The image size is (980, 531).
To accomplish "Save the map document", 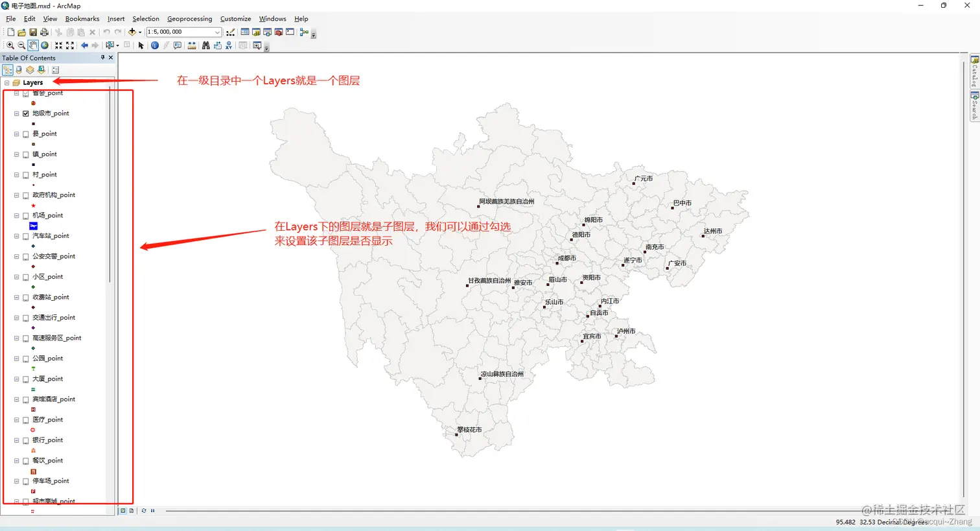I will (33, 32).
